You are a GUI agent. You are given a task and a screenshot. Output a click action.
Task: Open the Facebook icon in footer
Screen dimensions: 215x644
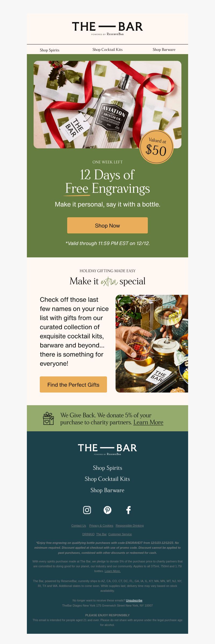[x=128, y=510]
